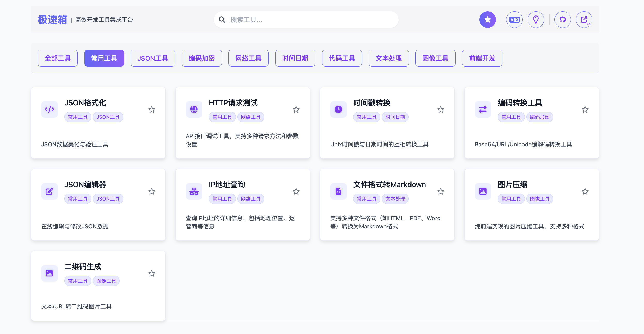Expand the external link dropdown button

(x=584, y=20)
